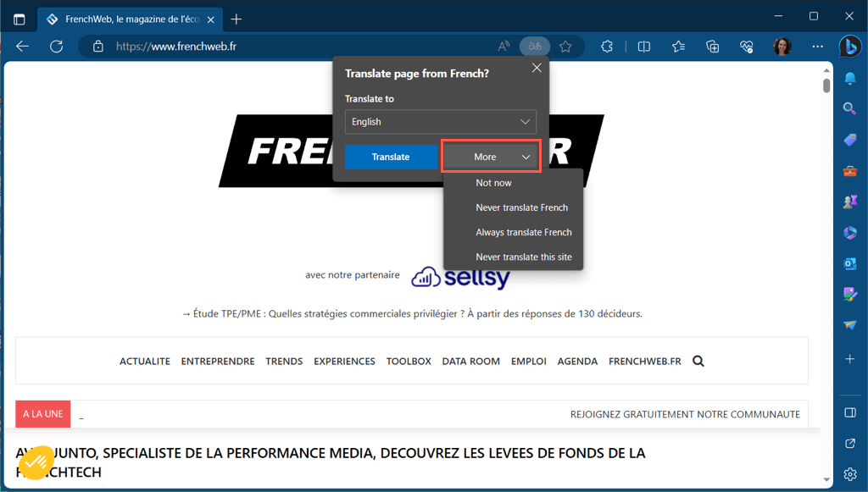Open the ENTREPRENDRE navigation link
The height and width of the screenshot is (492, 868).
click(218, 361)
